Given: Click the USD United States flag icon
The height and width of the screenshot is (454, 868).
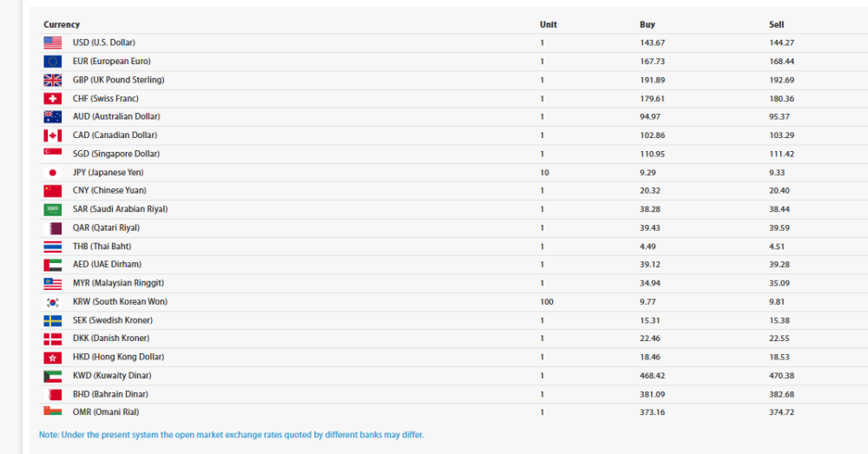Looking at the screenshot, I should click(52, 43).
